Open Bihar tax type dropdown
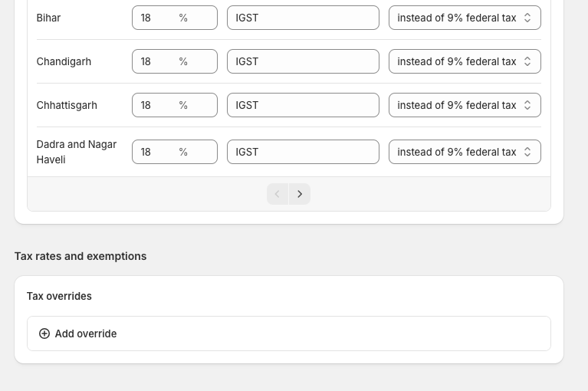The height and width of the screenshot is (391, 588). [x=464, y=18]
